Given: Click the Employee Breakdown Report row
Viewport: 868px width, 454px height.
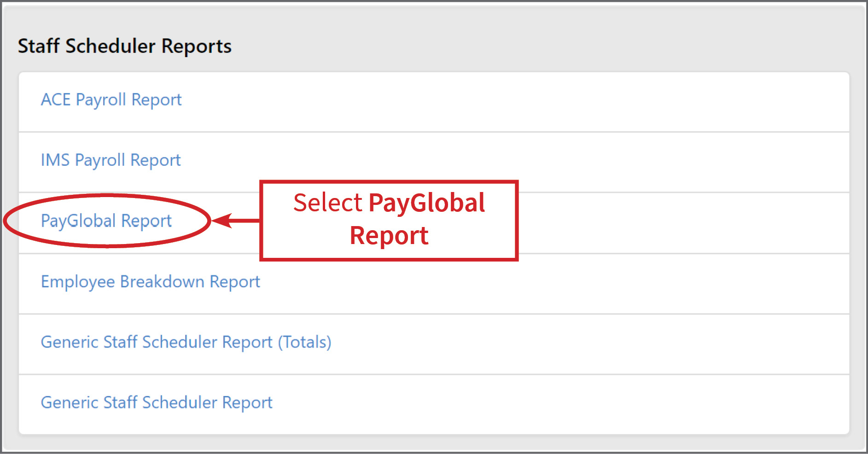Looking at the screenshot, I should [x=150, y=281].
